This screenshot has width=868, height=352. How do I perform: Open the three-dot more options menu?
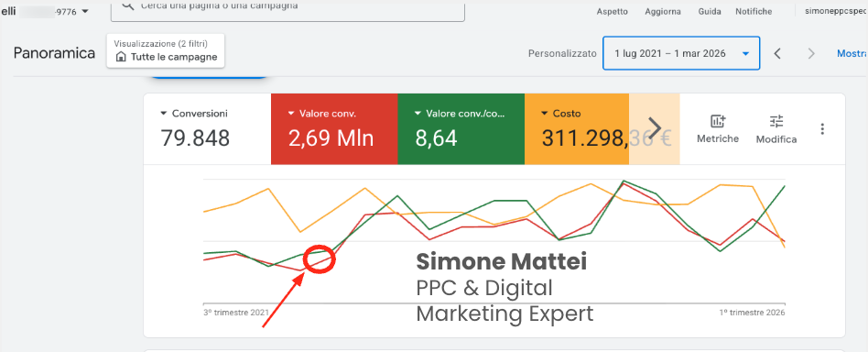tap(822, 129)
